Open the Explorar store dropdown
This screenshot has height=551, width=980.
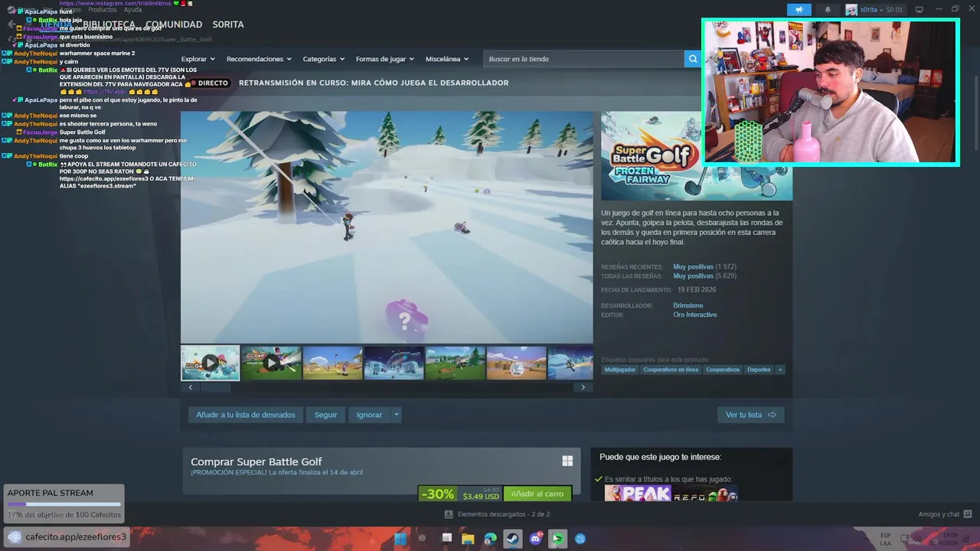(x=198, y=59)
